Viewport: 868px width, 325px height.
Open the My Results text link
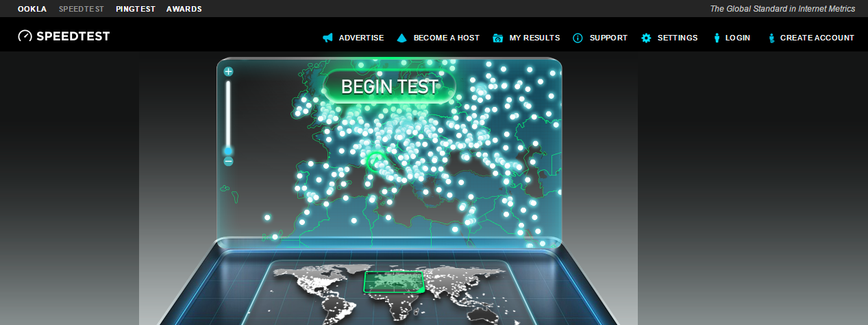tap(534, 38)
